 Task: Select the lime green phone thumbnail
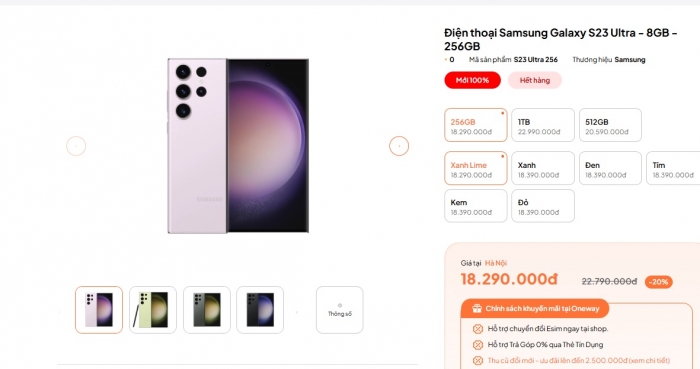pyautogui.click(x=153, y=310)
